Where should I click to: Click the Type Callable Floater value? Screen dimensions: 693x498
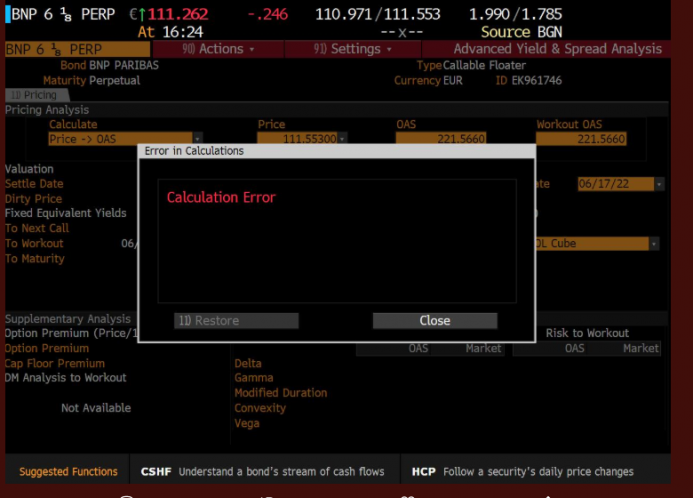(484, 65)
